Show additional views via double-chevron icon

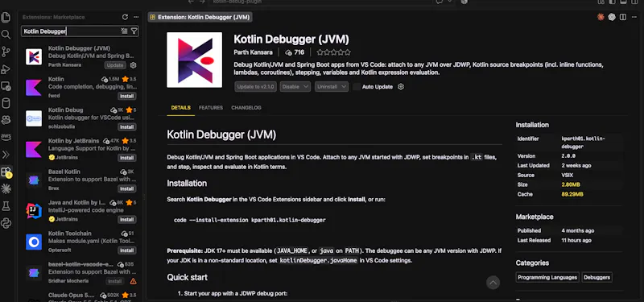6,155
